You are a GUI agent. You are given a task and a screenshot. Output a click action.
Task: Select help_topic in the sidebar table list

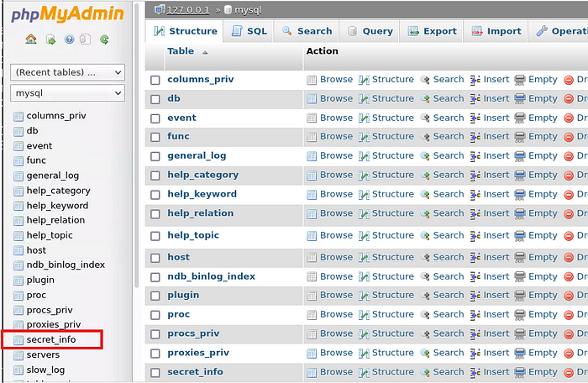(50, 235)
